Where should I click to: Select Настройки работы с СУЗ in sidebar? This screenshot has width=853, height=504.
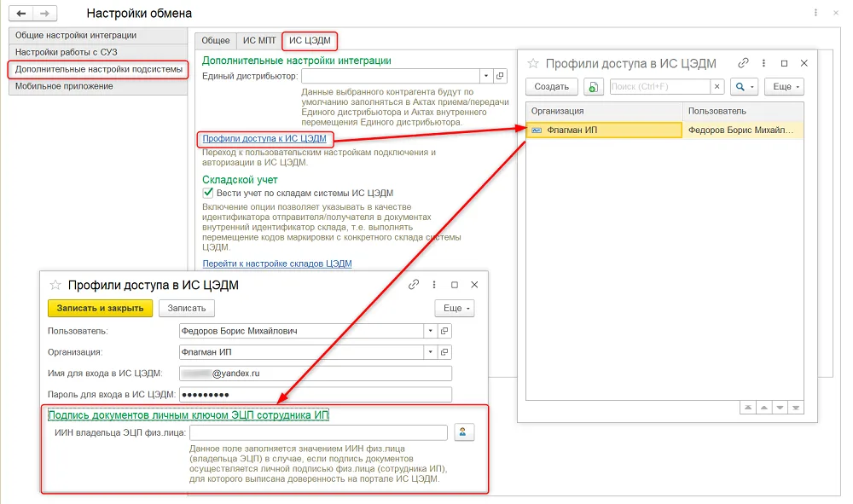[98, 52]
